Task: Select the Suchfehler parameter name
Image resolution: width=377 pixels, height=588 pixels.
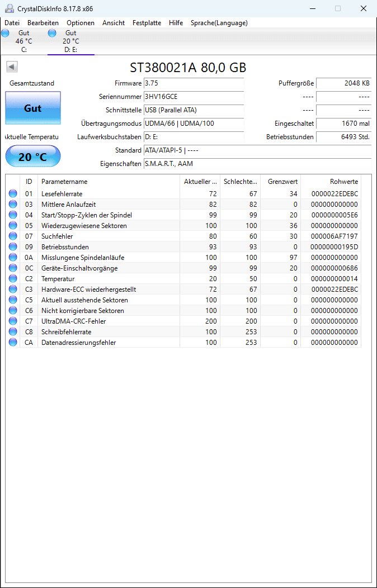Action: click(x=57, y=236)
